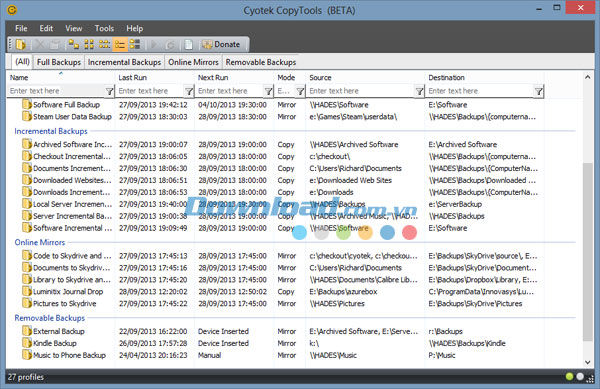The image size is (600, 389).
Task: Click the white status indicator in status bar
Action: pyautogui.click(x=580, y=376)
